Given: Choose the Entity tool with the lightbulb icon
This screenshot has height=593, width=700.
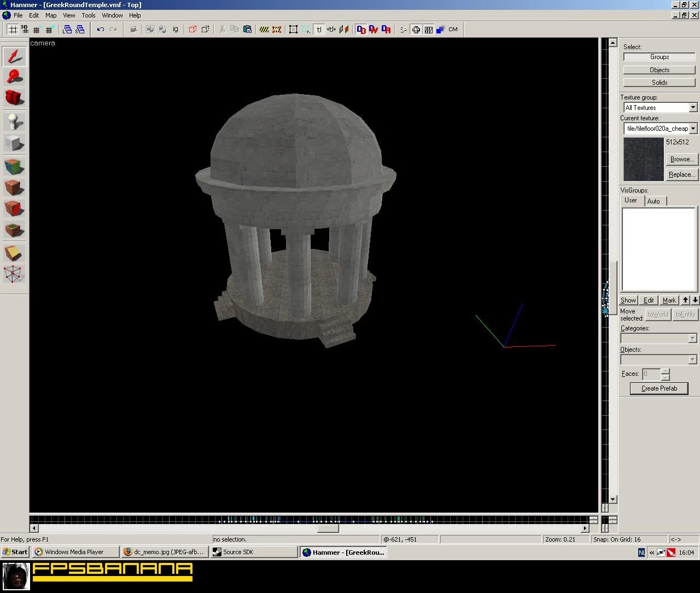Looking at the screenshot, I should click(14, 121).
